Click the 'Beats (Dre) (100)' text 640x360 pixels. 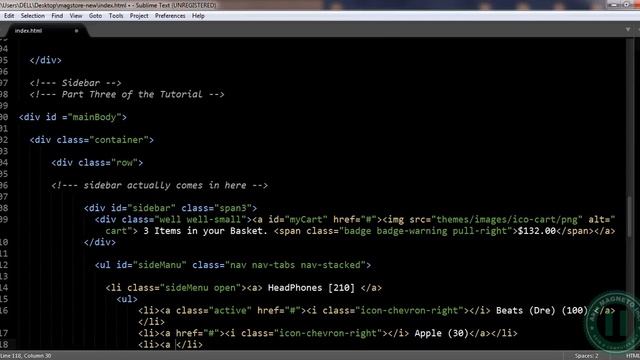542,311
